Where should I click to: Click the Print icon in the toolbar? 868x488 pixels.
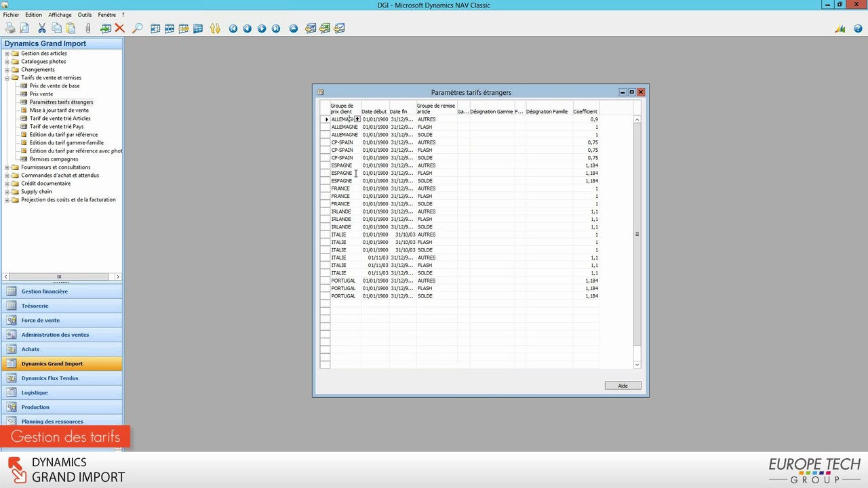click(10, 28)
